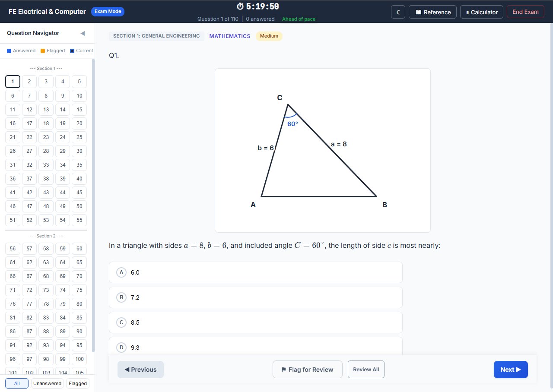553x392 pixels.
Task: Click the Exam Mode badge
Action: pyautogui.click(x=108, y=12)
